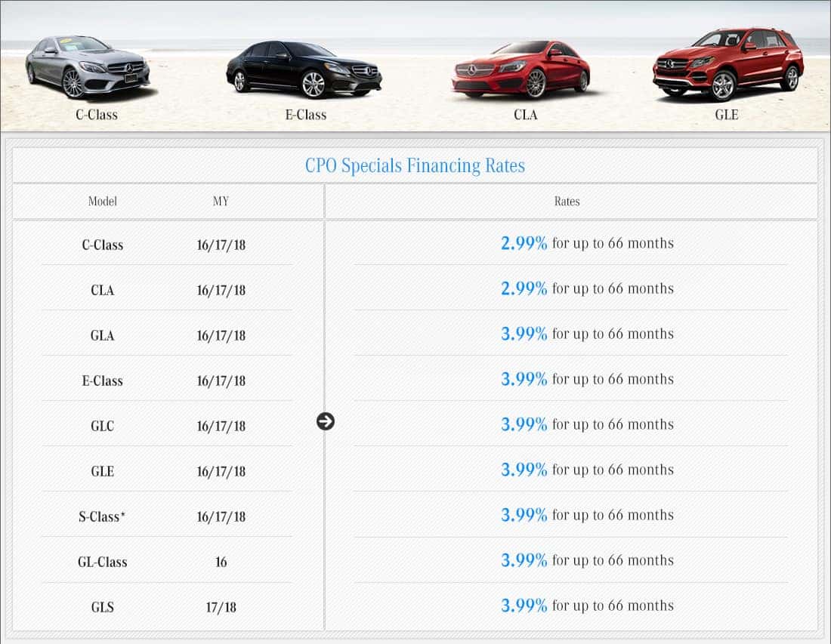Select the red GLE SUV image

(x=728, y=64)
